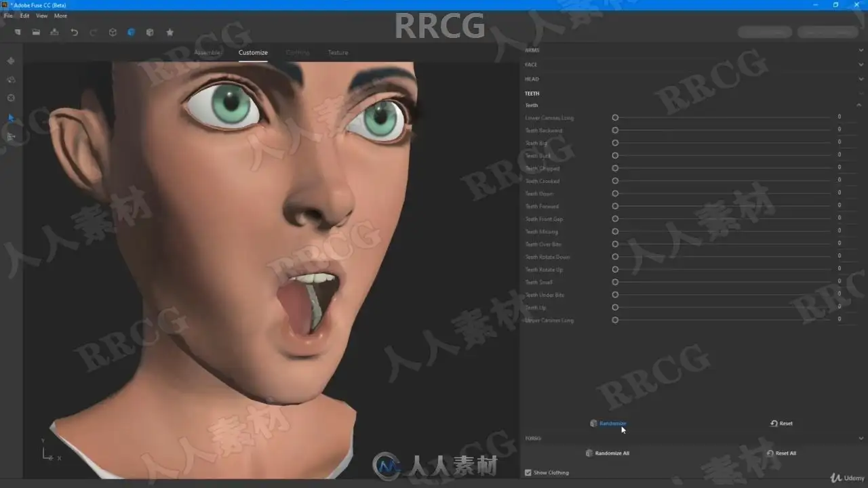The width and height of the screenshot is (868, 488).
Task: Click the Teeth Buck slider handle
Action: click(x=615, y=155)
